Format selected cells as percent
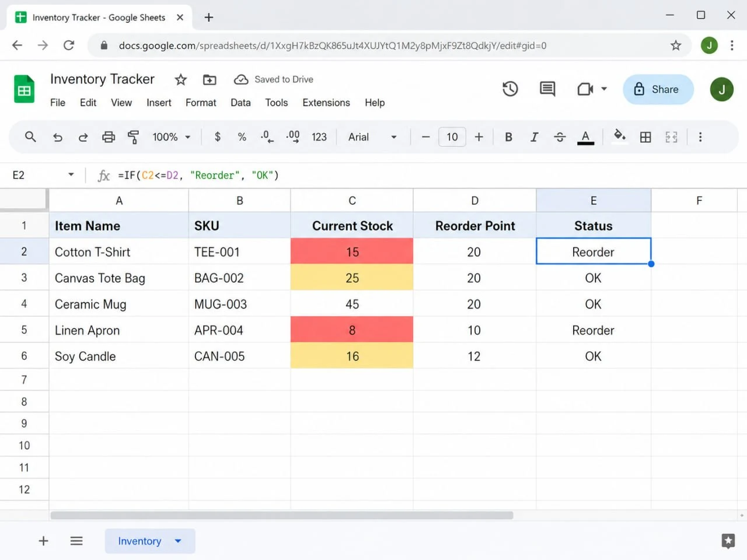The width and height of the screenshot is (747, 560). (x=242, y=136)
